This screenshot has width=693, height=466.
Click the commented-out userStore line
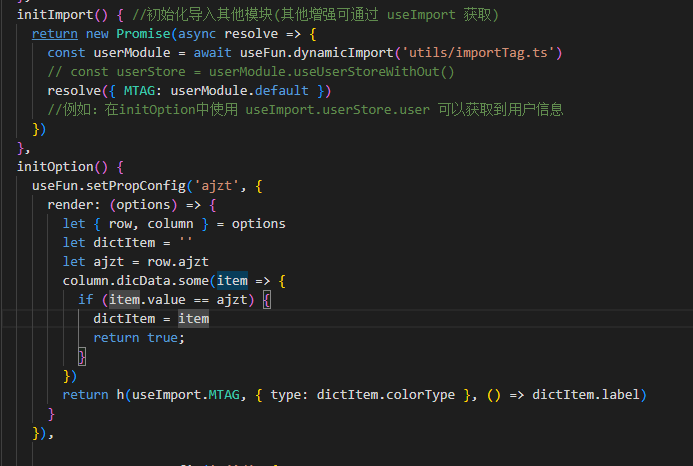click(250, 71)
